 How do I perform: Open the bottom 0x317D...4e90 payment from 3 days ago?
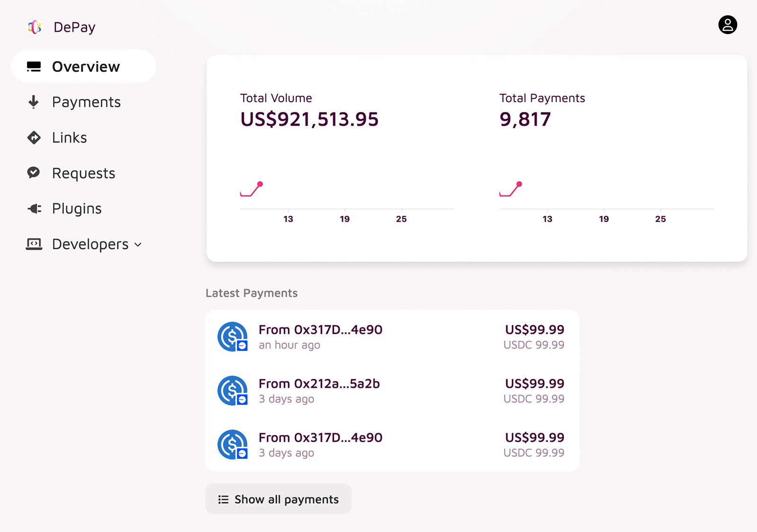pos(392,445)
